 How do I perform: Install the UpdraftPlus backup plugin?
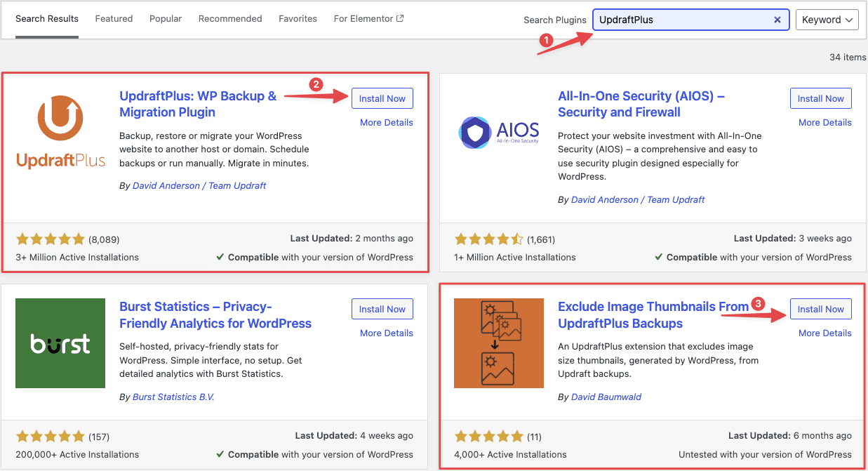382,98
